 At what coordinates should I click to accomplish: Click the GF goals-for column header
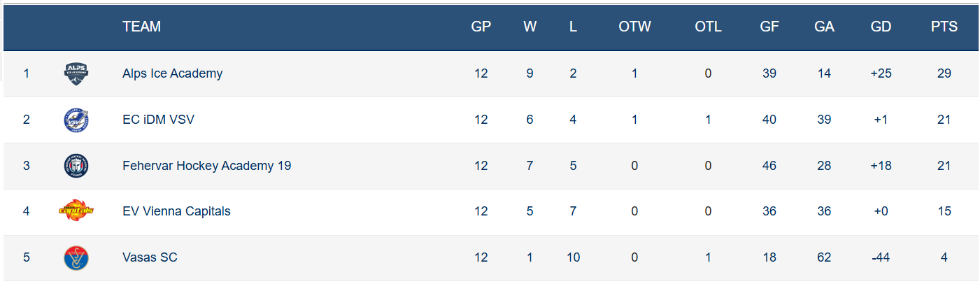(x=769, y=27)
